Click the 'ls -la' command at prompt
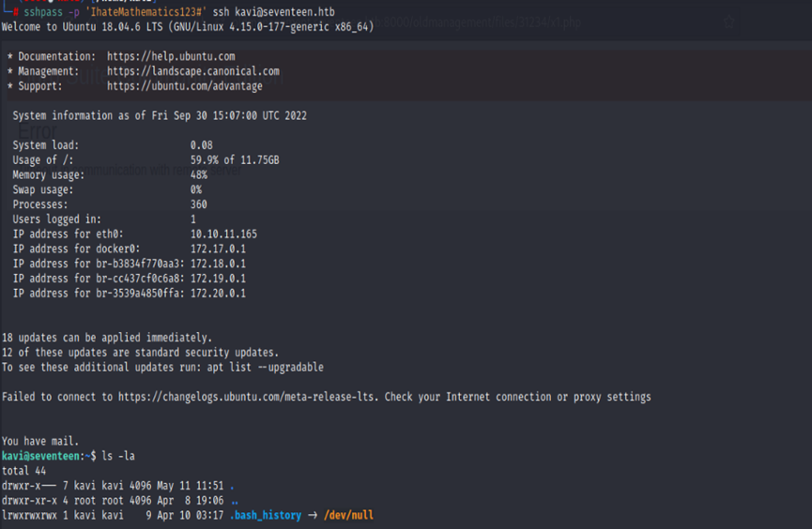The height and width of the screenshot is (529, 812). [x=119, y=456]
